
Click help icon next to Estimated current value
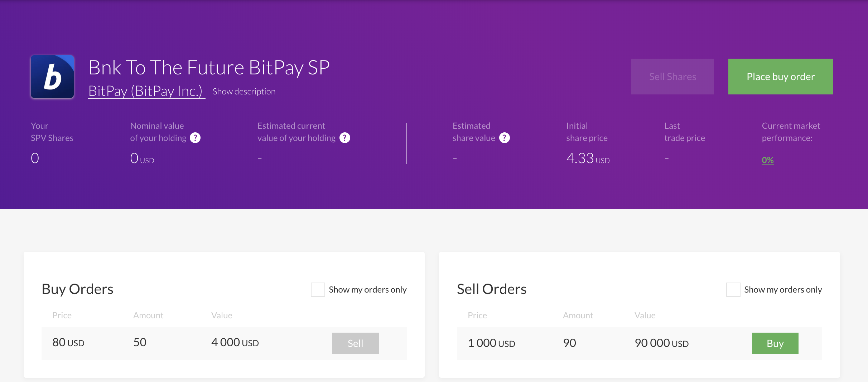coord(344,138)
